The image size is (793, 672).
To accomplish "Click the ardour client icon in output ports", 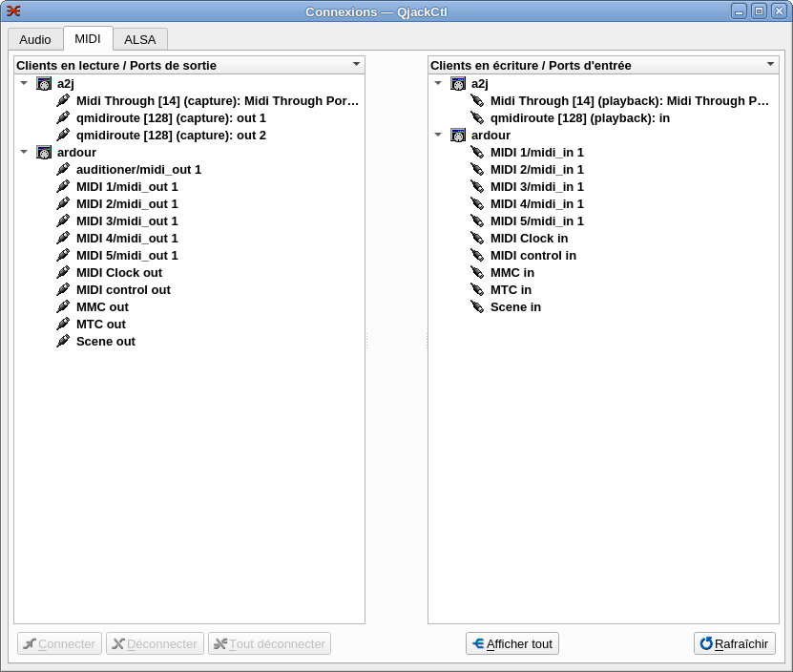I will [44, 153].
